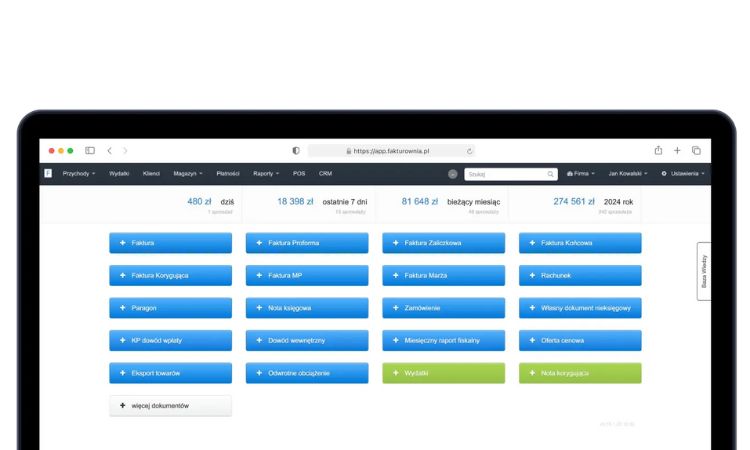Click the round gray icon beside search

(x=453, y=174)
